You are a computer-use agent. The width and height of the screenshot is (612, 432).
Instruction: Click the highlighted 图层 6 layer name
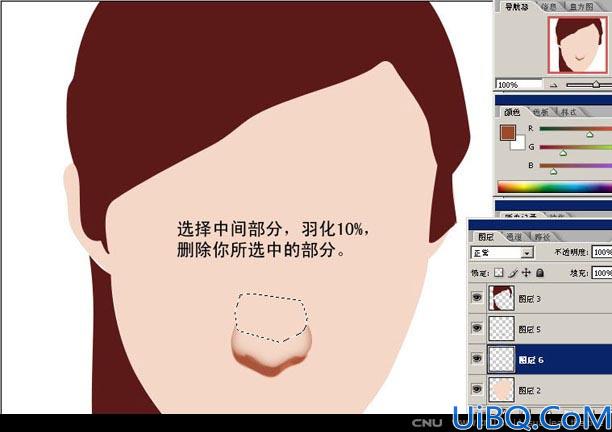click(x=531, y=359)
